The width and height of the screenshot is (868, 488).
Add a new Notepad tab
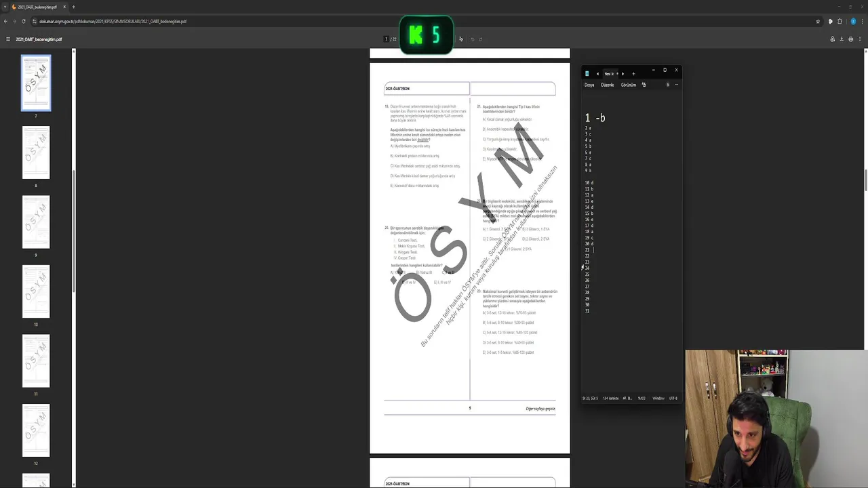633,73
